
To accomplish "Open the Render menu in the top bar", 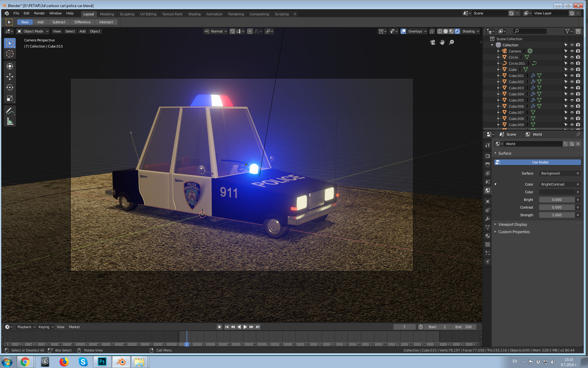I will pos(39,13).
